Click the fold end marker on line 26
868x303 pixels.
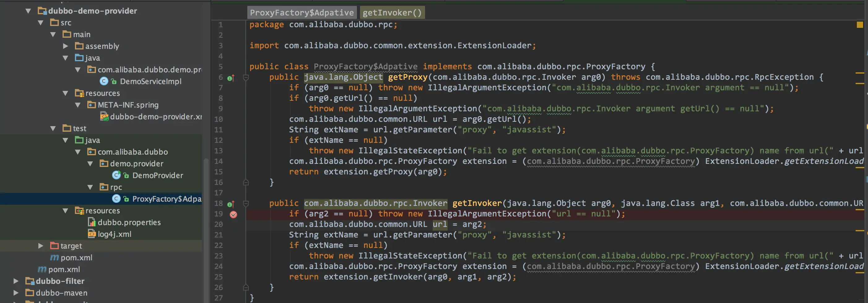(x=246, y=288)
